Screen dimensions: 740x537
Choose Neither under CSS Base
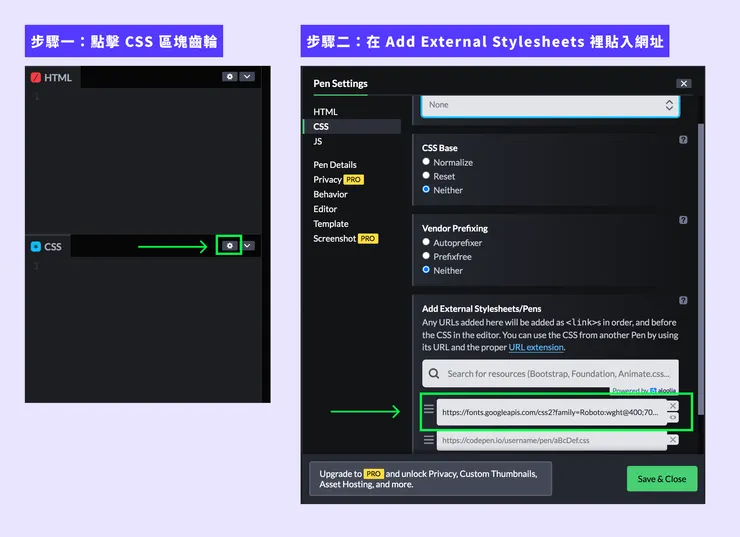click(426, 189)
